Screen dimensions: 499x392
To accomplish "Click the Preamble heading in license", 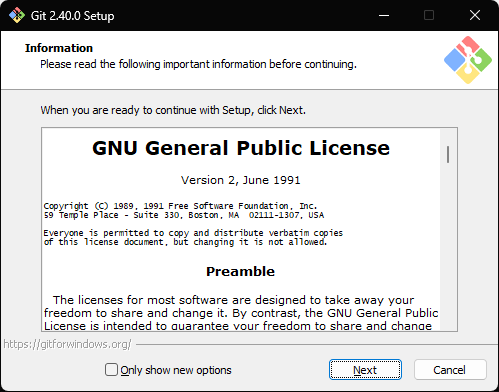I will pyautogui.click(x=240, y=271).
